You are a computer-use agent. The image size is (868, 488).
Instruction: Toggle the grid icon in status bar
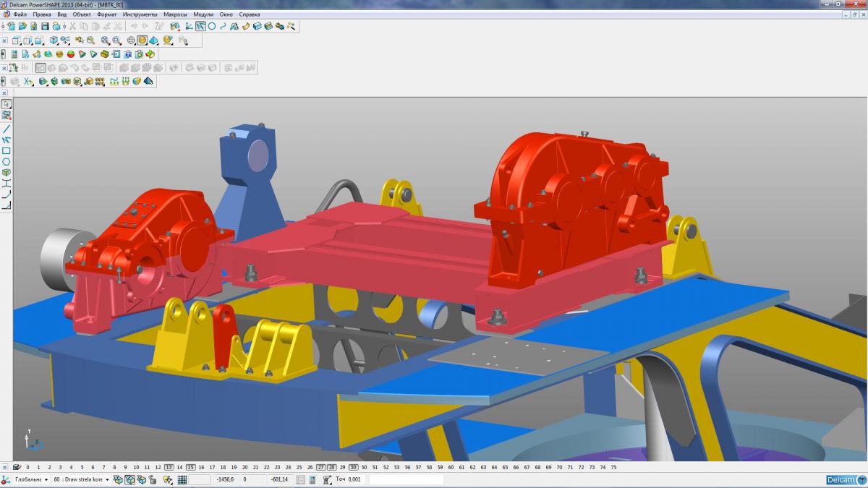click(182, 479)
